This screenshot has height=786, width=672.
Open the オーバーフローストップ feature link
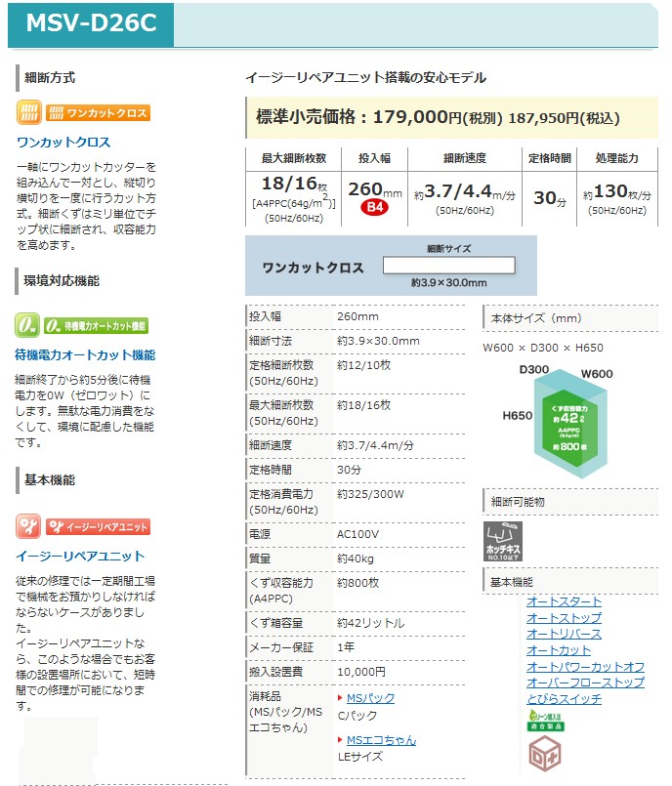585,683
